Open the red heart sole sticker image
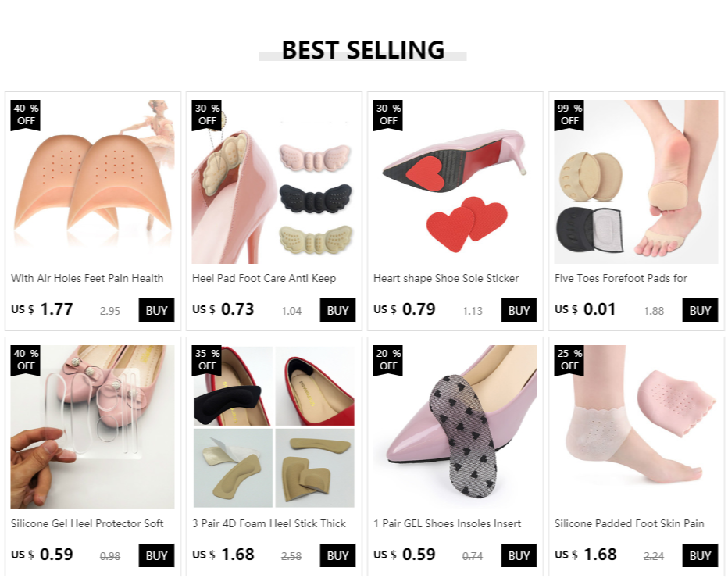 point(455,182)
